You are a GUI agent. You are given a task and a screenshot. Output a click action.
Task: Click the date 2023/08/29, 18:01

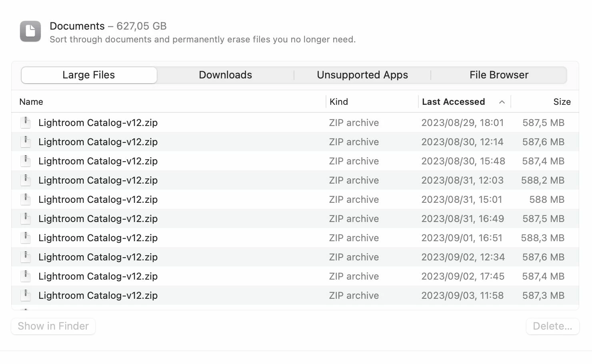click(x=462, y=123)
